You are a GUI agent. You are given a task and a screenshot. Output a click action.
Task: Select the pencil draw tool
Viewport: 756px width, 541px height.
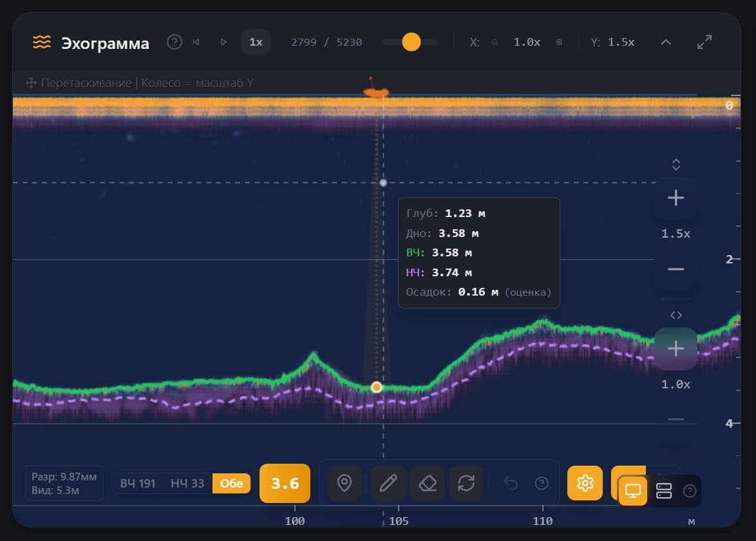pos(388,483)
